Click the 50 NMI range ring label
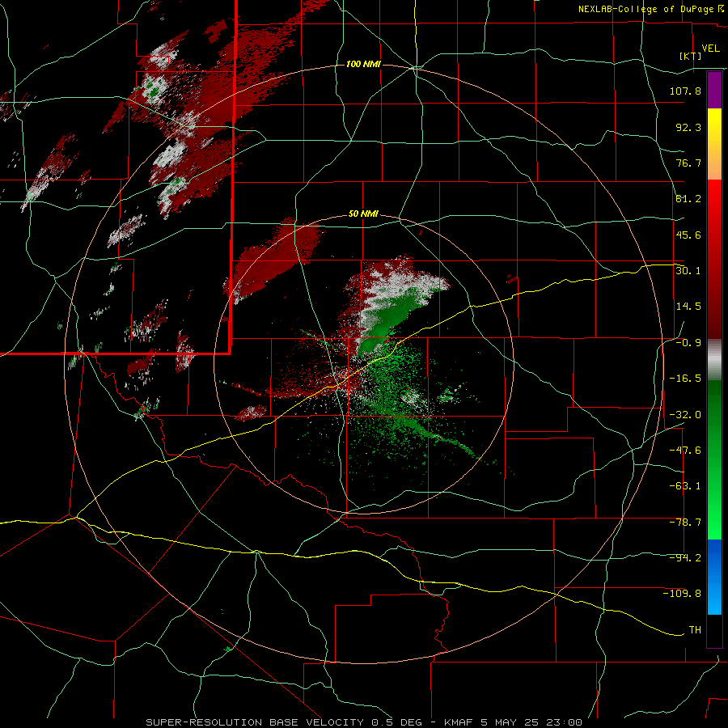728x728 pixels. (363, 214)
